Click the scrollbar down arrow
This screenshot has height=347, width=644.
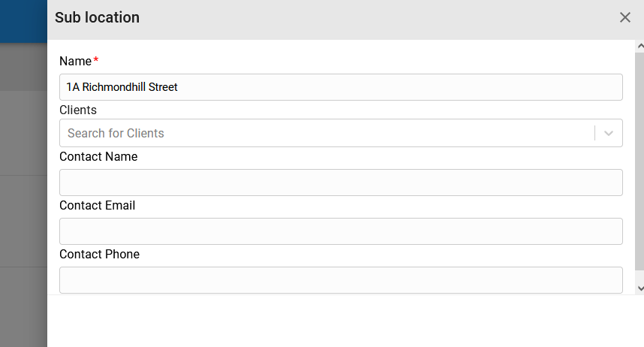[640, 288]
